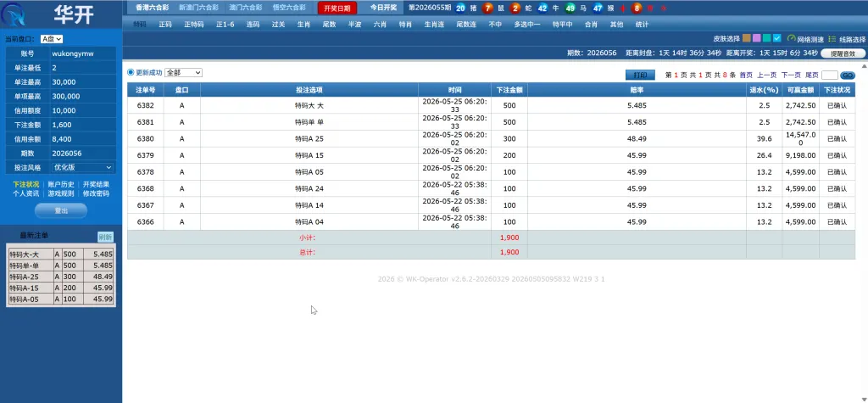Open 个人资讯 link
The width and height of the screenshot is (868, 403).
tap(26, 193)
